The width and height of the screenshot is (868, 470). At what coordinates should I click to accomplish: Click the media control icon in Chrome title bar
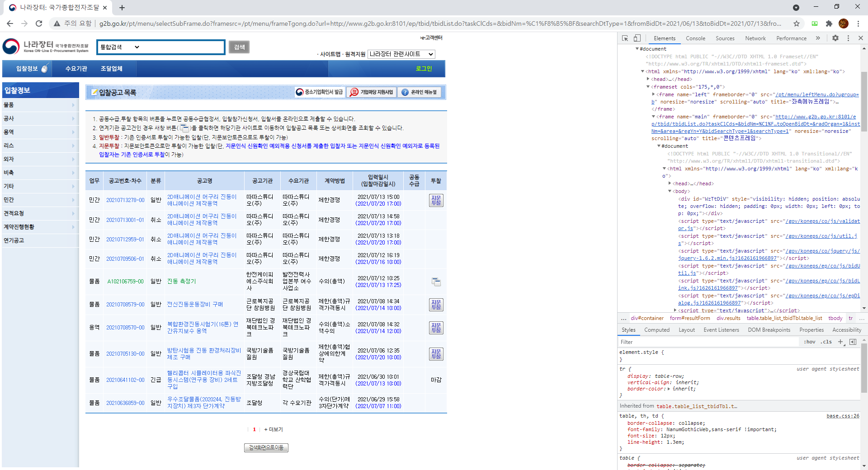[x=796, y=8]
